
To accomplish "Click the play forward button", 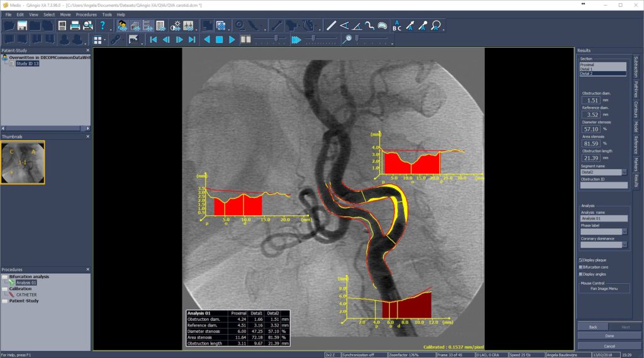I will pos(232,40).
